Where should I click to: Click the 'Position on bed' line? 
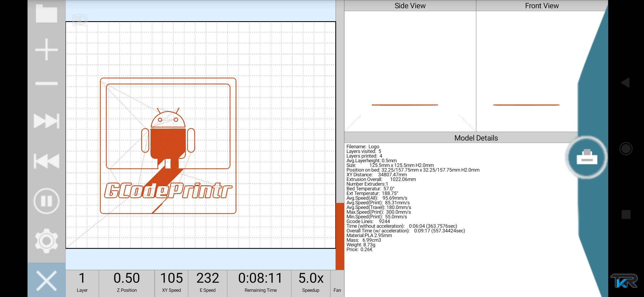413,170
